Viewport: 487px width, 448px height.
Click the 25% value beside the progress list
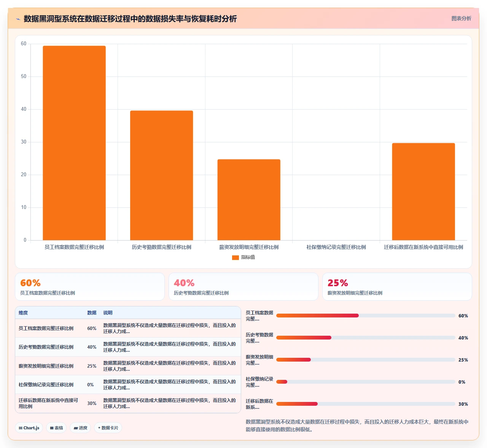tap(463, 360)
